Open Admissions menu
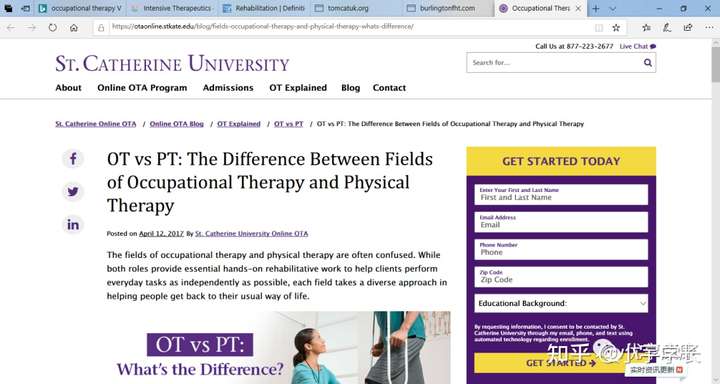 tap(228, 88)
